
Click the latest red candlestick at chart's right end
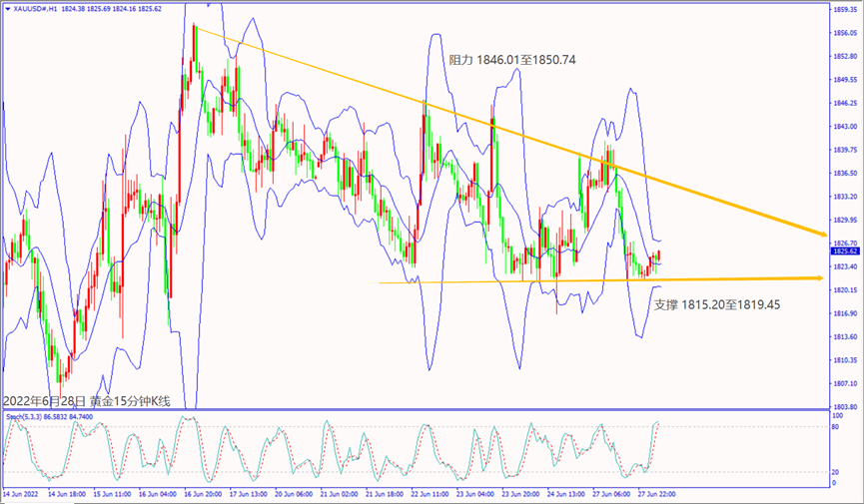click(x=659, y=256)
